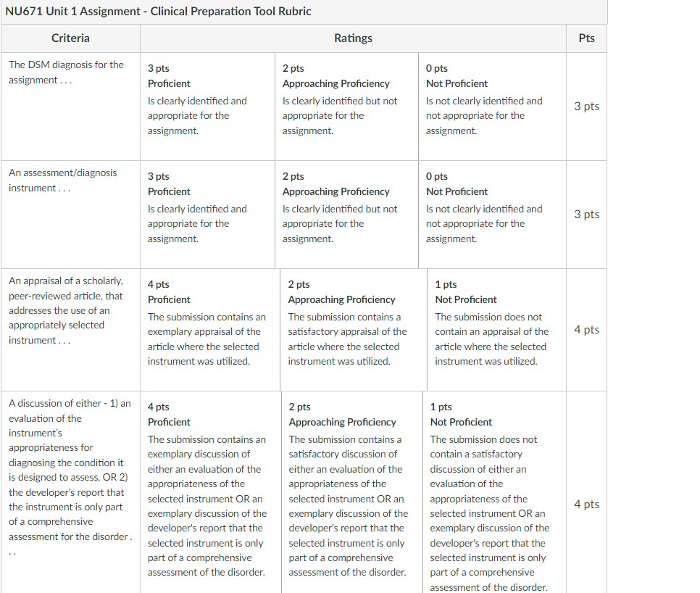Select 0 pts Not Proficient for DSM diagnosis
The height and width of the screenshot is (593, 700).
(x=493, y=107)
